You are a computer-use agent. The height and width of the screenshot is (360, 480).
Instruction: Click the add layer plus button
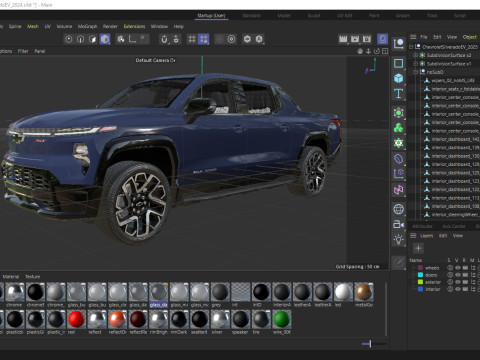418,248
